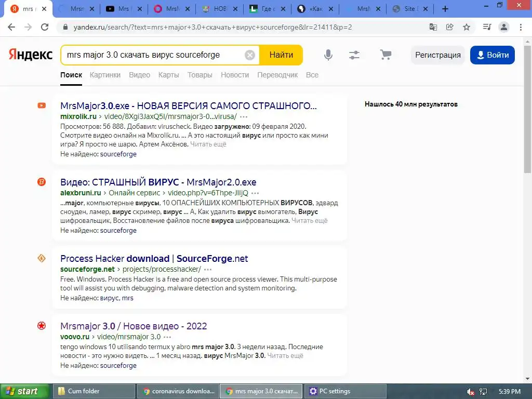The width and height of the screenshot is (532, 399).
Task: Switch to the Карты tab
Action: (169, 75)
